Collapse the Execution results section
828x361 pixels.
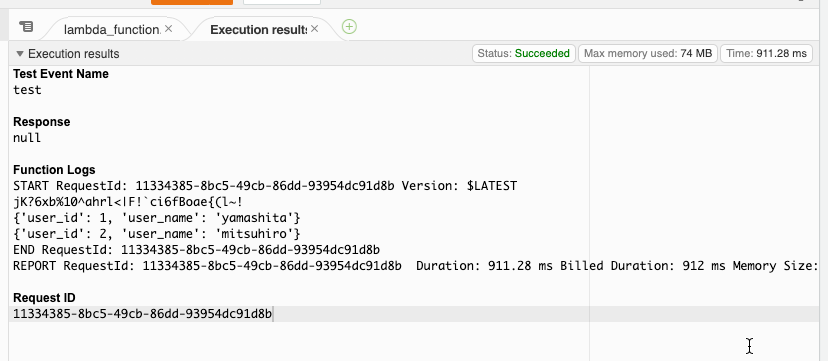[20, 54]
